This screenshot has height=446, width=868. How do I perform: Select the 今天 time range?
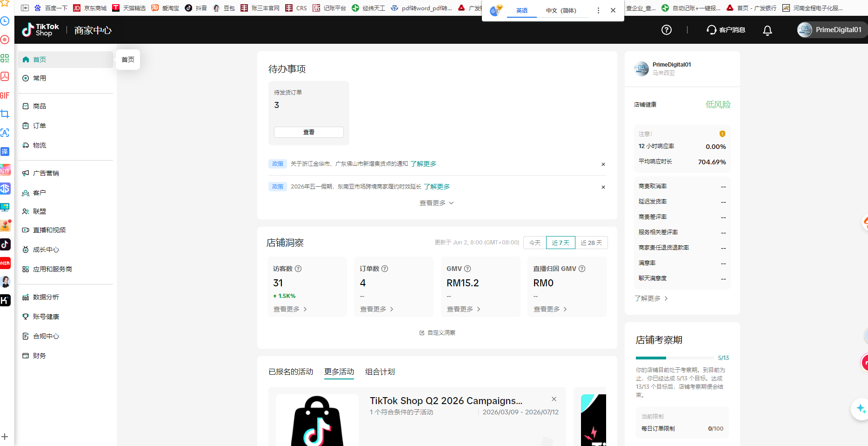pyautogui.click(x=535, y=243)
